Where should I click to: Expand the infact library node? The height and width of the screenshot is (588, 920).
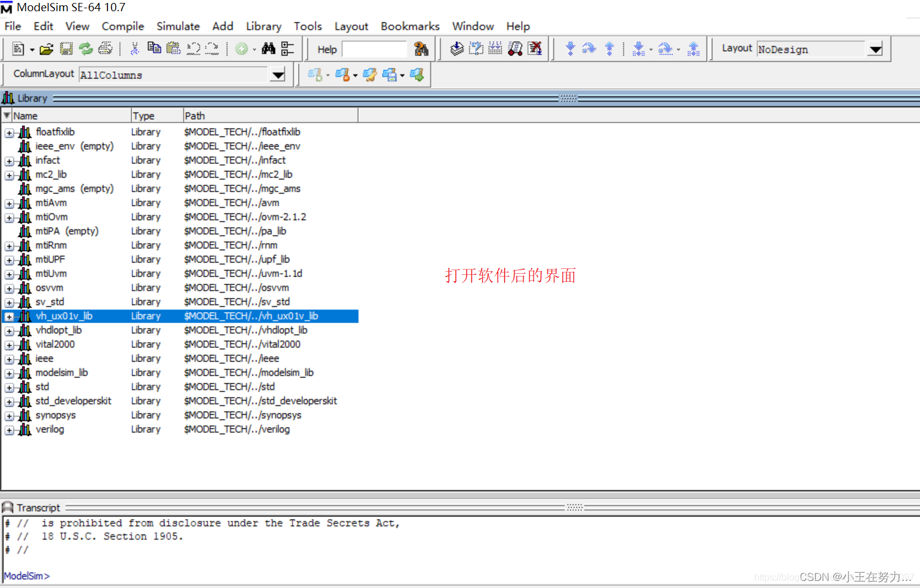click(x=9, y=161)
